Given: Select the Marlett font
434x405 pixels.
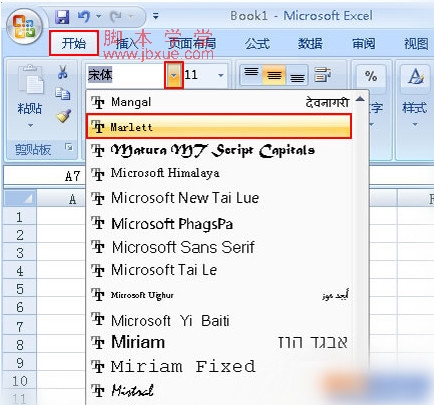Looking at the screenshot, I should 219,126.
